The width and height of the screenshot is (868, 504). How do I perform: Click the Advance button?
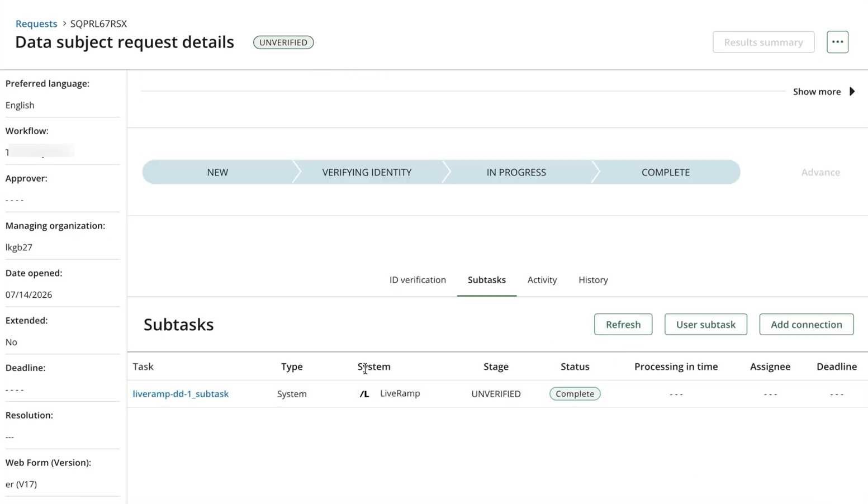tap(820, 172)
